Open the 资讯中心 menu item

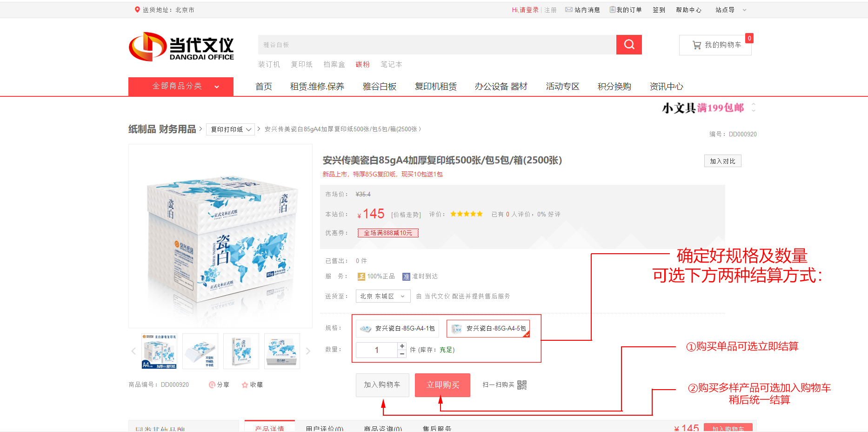(x=667, y=87)
